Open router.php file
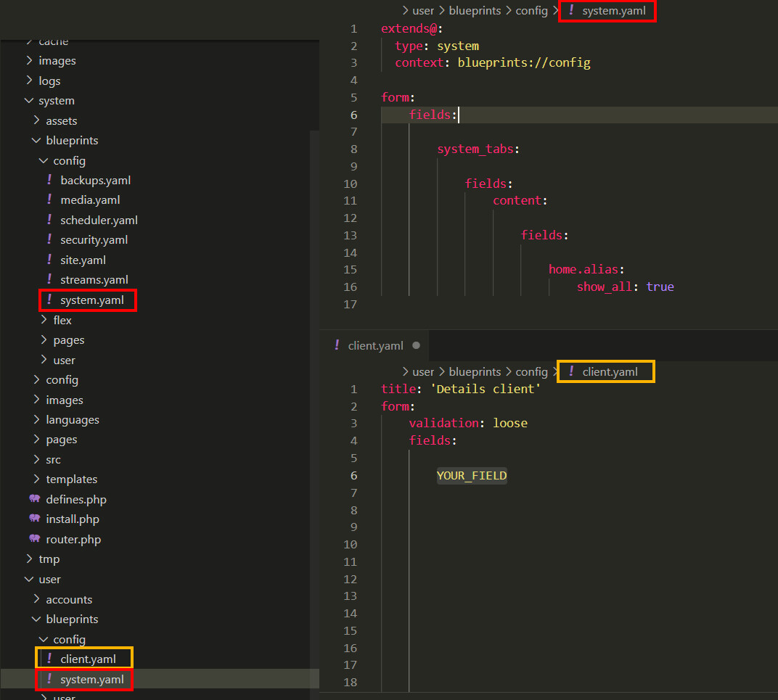 (x=73, y=539)
